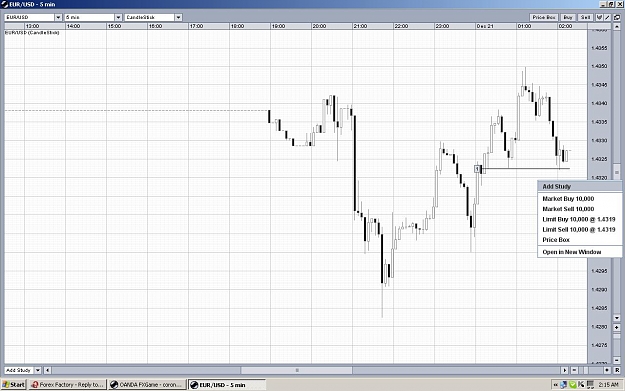
Task: Click the 2:15 AM system clock
Action: tap(608, 385)
